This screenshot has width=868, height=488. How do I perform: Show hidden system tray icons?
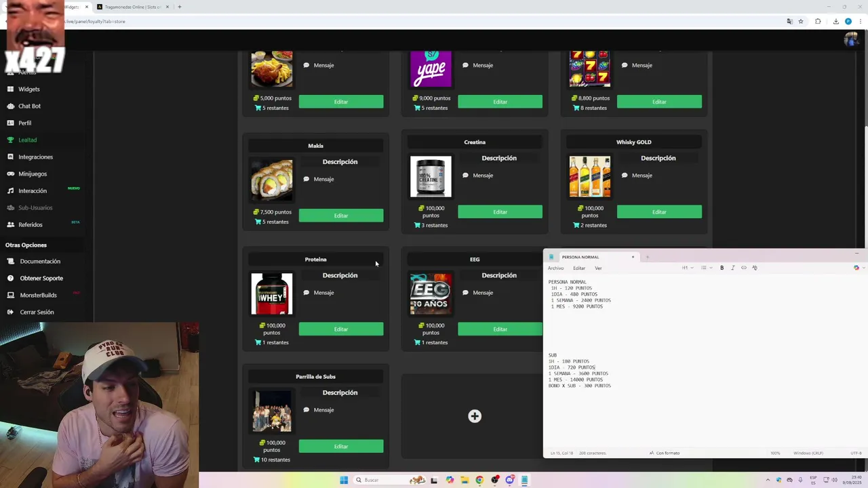(x=768, y=480)
